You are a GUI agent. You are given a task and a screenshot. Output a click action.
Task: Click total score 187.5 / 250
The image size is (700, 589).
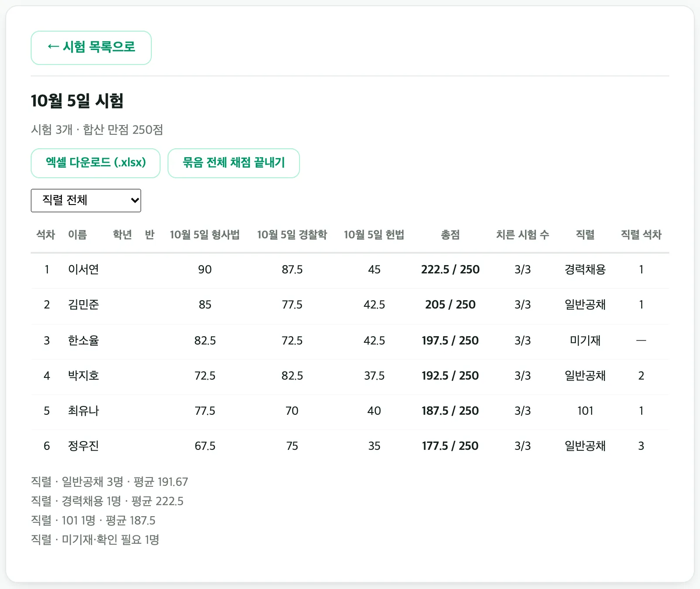coord(450,411)
